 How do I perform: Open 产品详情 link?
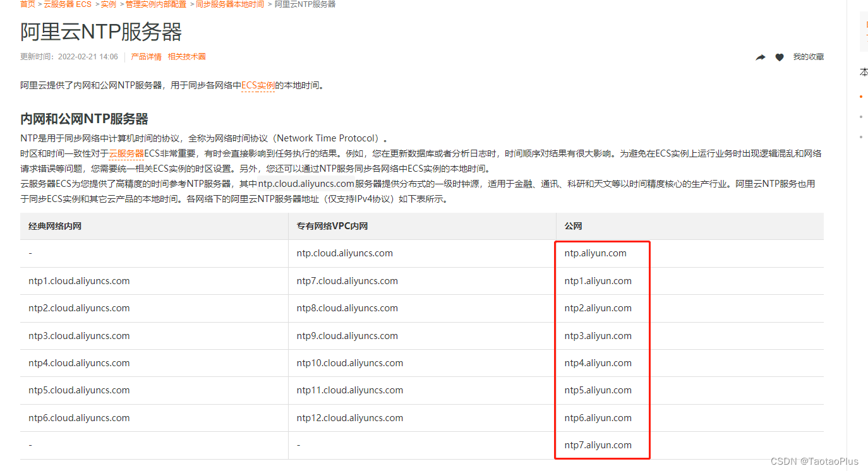point(147,57)
